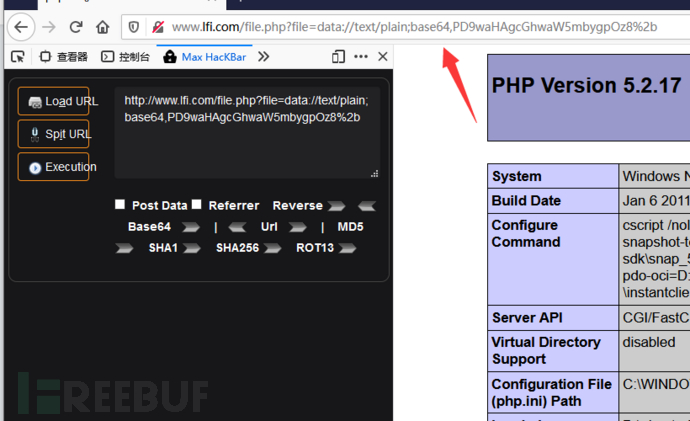Open the devtools three-dots options menu
690x421 pixels.
(361, 56)
